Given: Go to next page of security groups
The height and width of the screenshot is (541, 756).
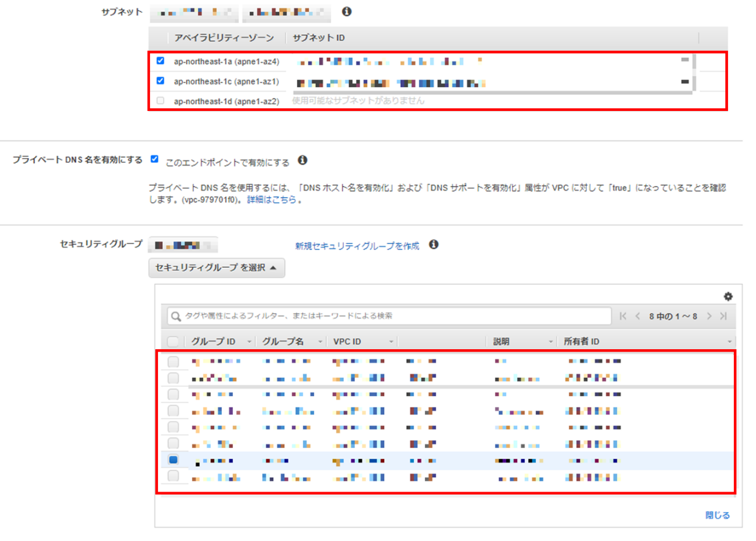Looking at the screenshot, I should click(709, 316).
